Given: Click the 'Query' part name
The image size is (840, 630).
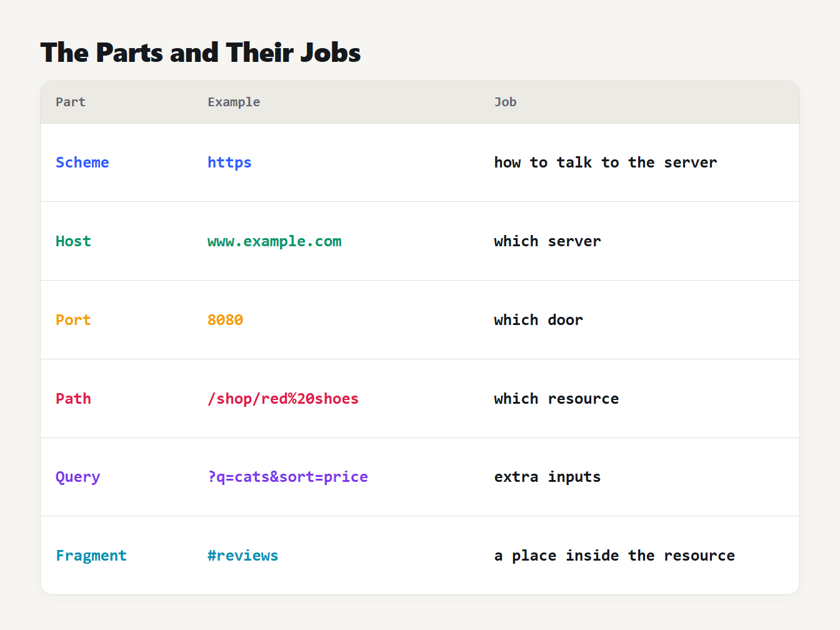Looking at the screenshot, I should coord(78,477).
